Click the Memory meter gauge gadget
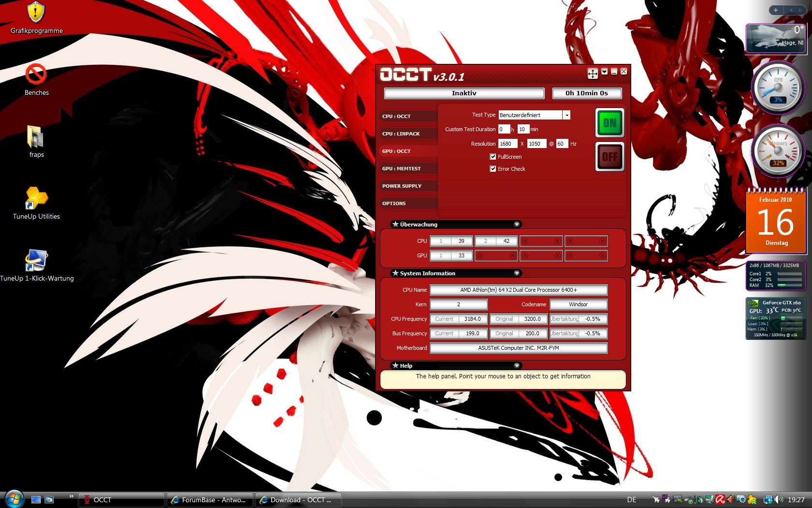812x508 pixels. point(778,150)
